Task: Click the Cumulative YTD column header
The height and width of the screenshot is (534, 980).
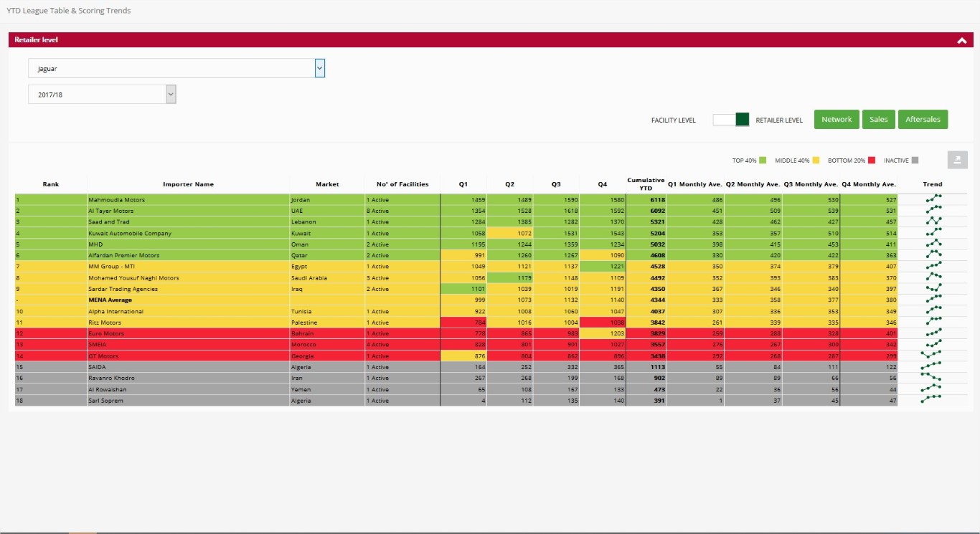Action: [x=646, y=184]
